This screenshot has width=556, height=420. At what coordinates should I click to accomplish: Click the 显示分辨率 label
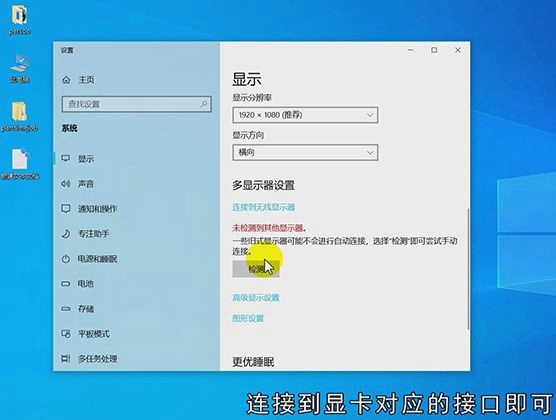click(x=252, y=98)
